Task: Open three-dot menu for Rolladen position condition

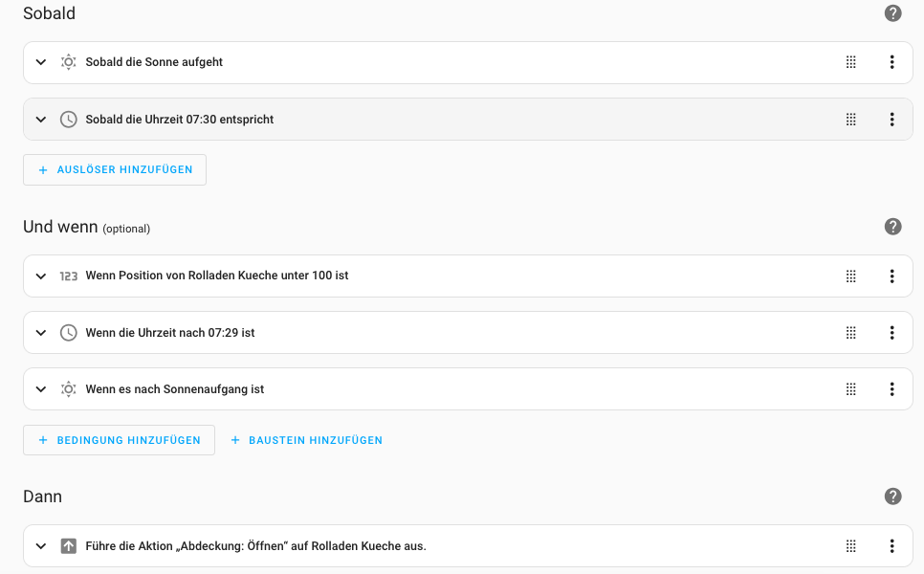Action: click(x=891, y=276)
